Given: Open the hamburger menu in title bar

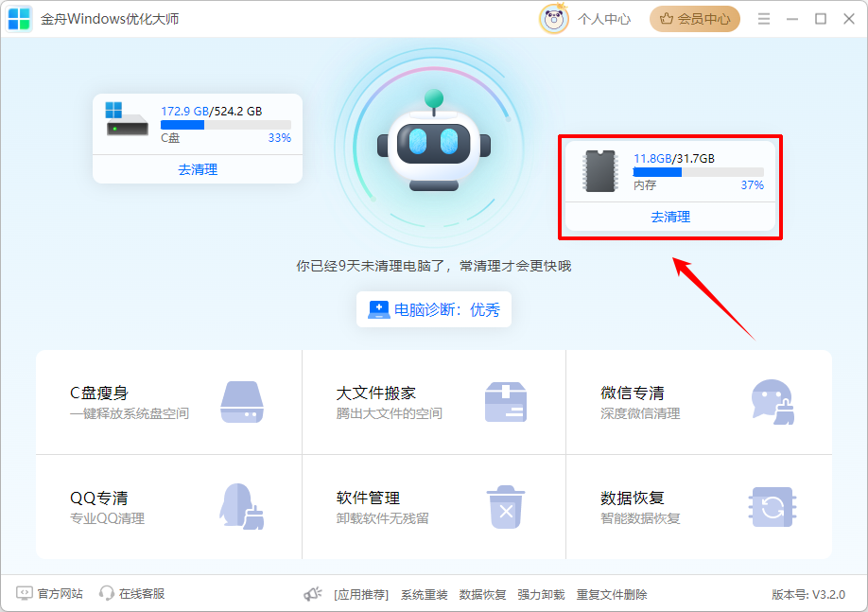Looking at the screenshot, I should [x=764, y=19].
